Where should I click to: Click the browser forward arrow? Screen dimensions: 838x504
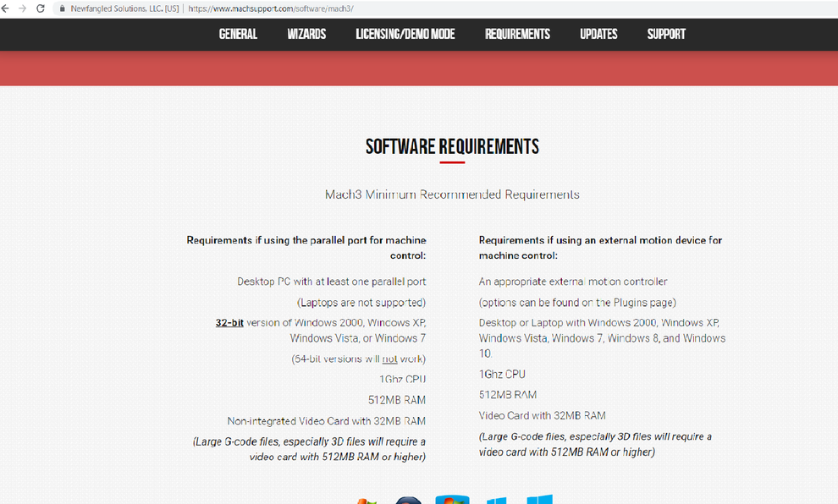pos(23,8)
